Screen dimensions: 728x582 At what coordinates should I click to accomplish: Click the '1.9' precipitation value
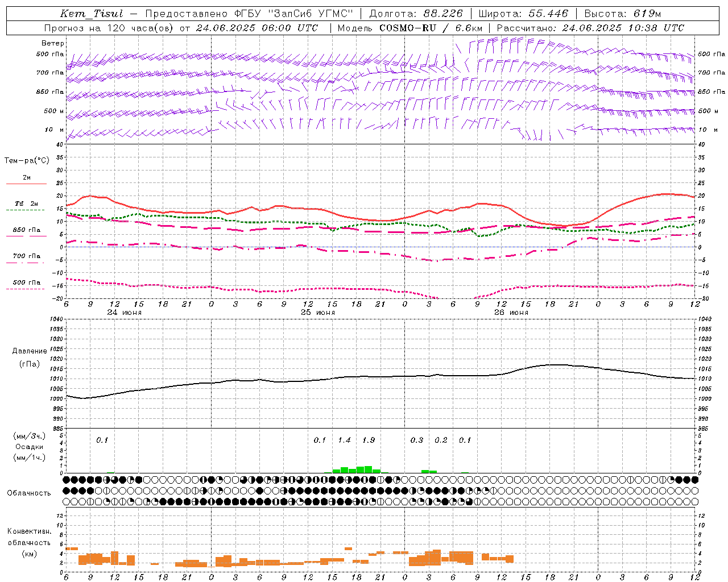click(x=369, y=440)
